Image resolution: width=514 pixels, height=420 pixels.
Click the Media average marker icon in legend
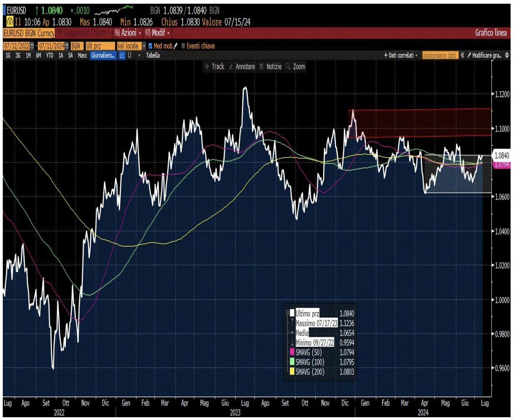[292, 333]
